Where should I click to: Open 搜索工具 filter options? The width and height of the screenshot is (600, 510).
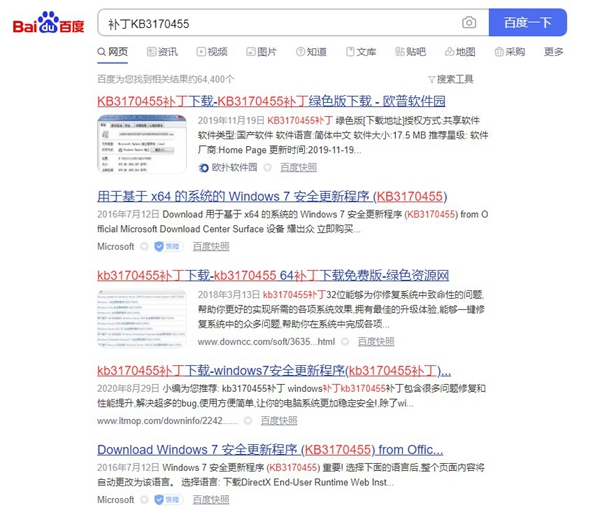point(451,79)
